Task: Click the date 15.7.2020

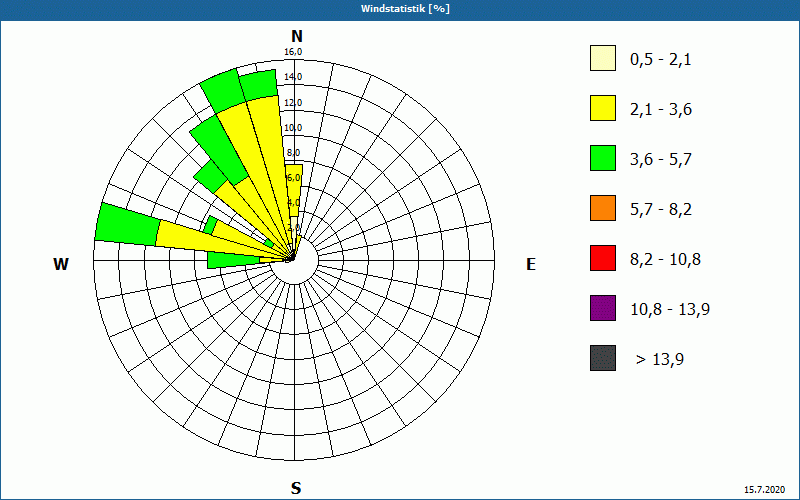Action: coord(764,490)
